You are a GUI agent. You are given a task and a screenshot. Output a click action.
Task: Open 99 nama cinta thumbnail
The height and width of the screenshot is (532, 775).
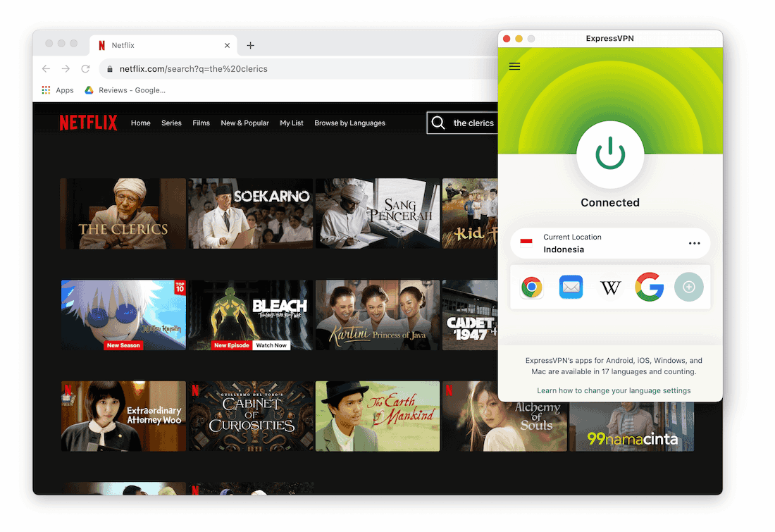[x=632, y=427]
